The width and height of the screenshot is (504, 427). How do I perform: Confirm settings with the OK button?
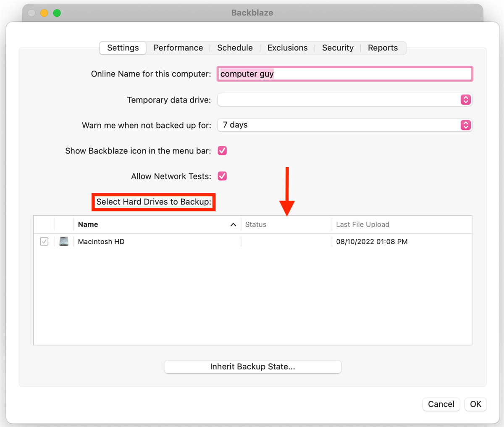pos(475,404)
